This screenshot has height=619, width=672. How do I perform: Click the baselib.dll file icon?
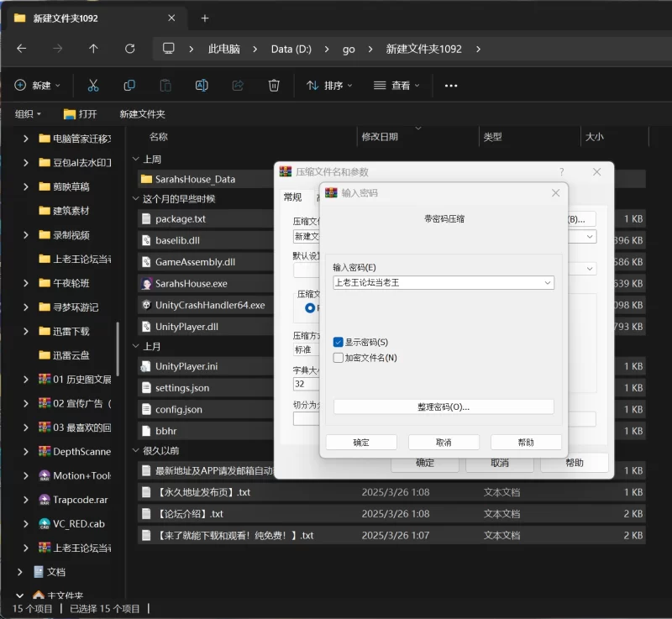pyautogui.click(x=146, y=240)
